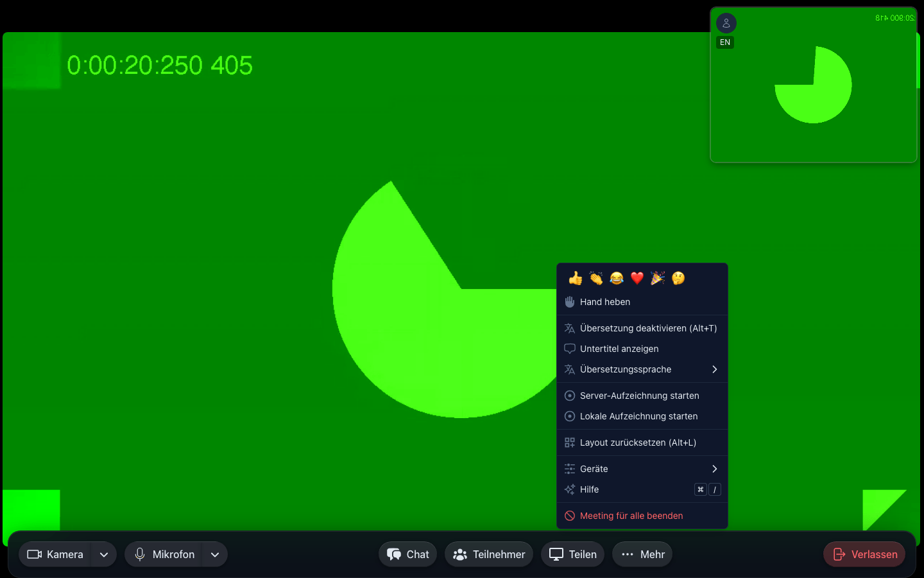This screenshot has height=578, width=924.
Task: Reset layout with Layout zurücksetzen
Action: [x=642, y=442]
